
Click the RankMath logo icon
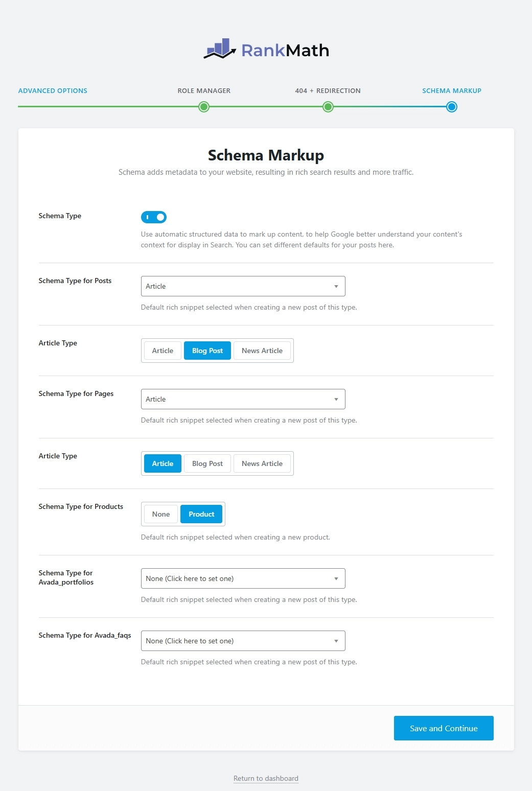coord(220,50)
